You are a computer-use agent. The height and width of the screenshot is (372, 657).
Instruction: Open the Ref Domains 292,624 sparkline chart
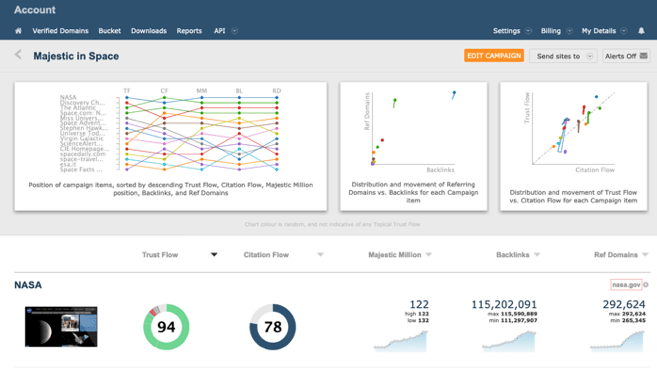617,341
